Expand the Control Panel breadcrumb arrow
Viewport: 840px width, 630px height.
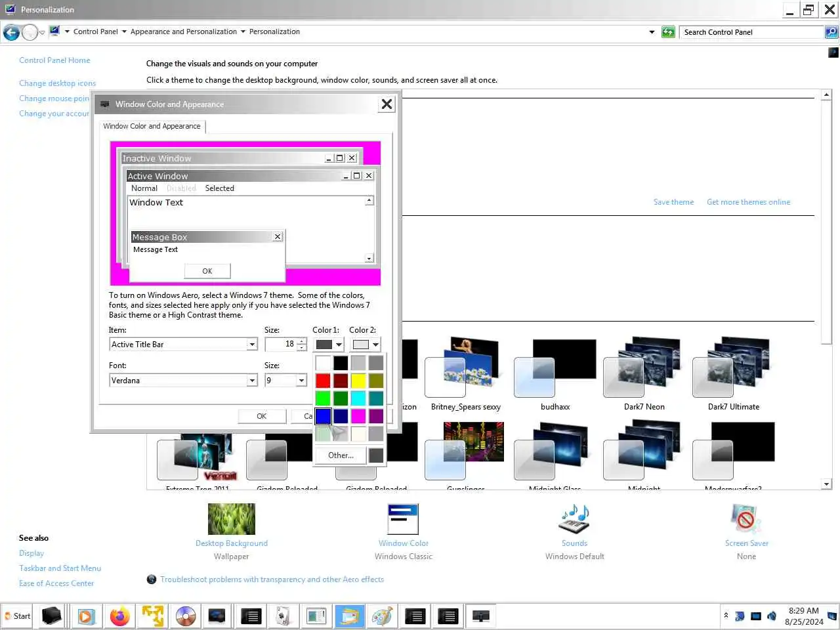click(x=124, y=31)
